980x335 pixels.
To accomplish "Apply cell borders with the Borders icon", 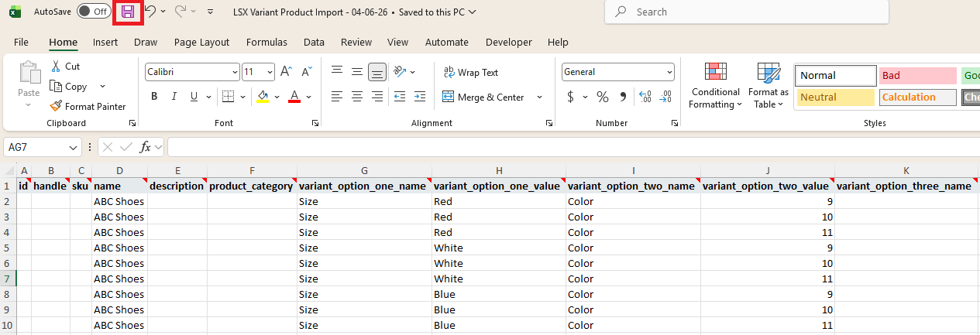I will 228,97.
